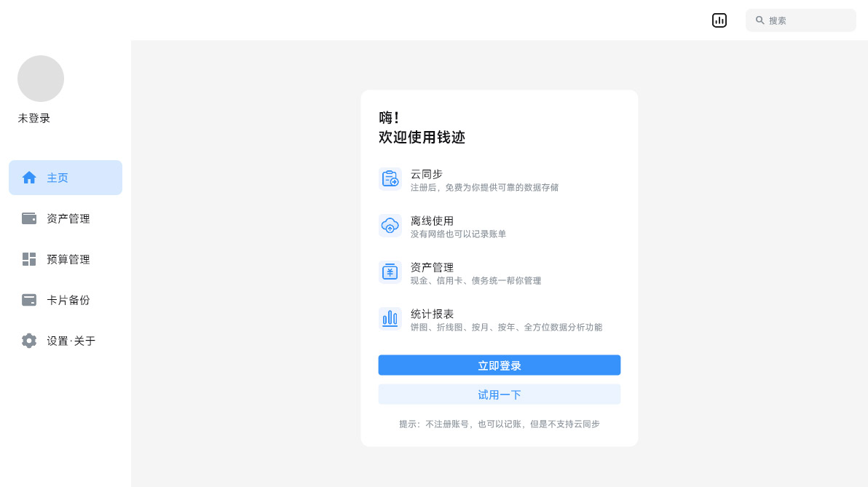
Task: Click the home house icon
Action: [29, 178]
